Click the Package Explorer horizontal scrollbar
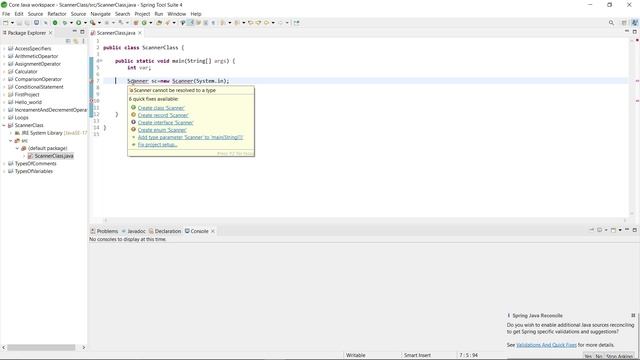Image resolution: width=640 pixels, height=360 pixels. coord(41,347)
